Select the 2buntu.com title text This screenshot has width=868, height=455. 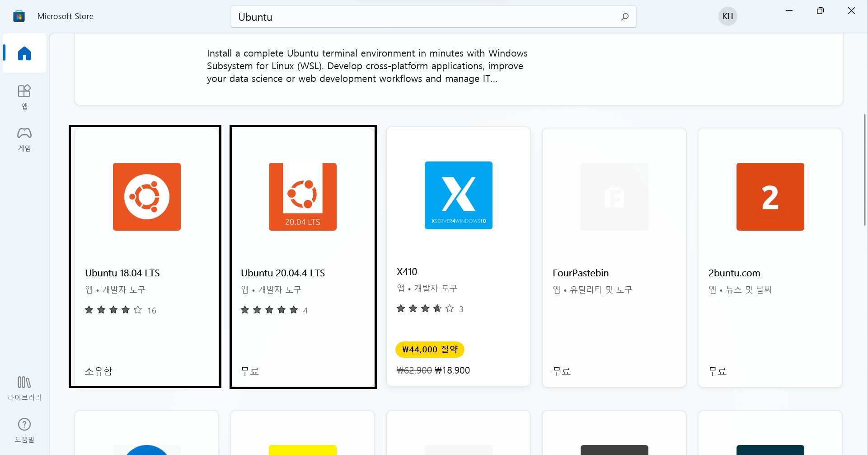(x=734, y=273)
